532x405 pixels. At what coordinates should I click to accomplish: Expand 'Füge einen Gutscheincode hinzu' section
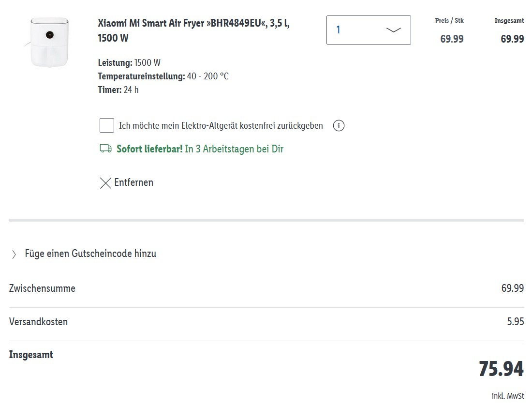click(x=90, y=254)
